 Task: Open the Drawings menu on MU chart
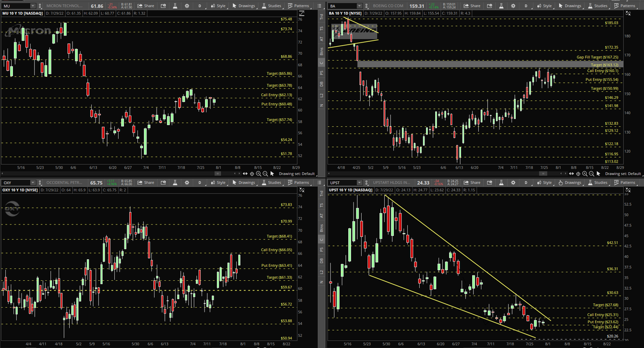pos(244,5)
